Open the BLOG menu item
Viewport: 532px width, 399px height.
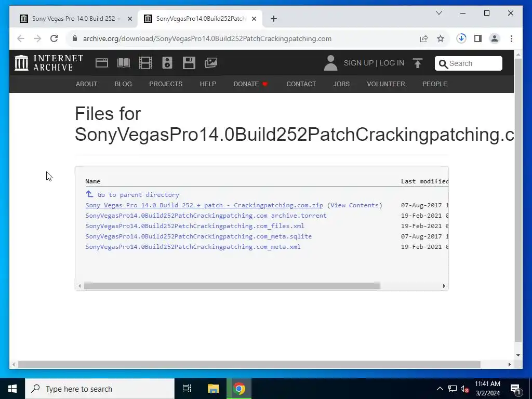pos(123,84)
